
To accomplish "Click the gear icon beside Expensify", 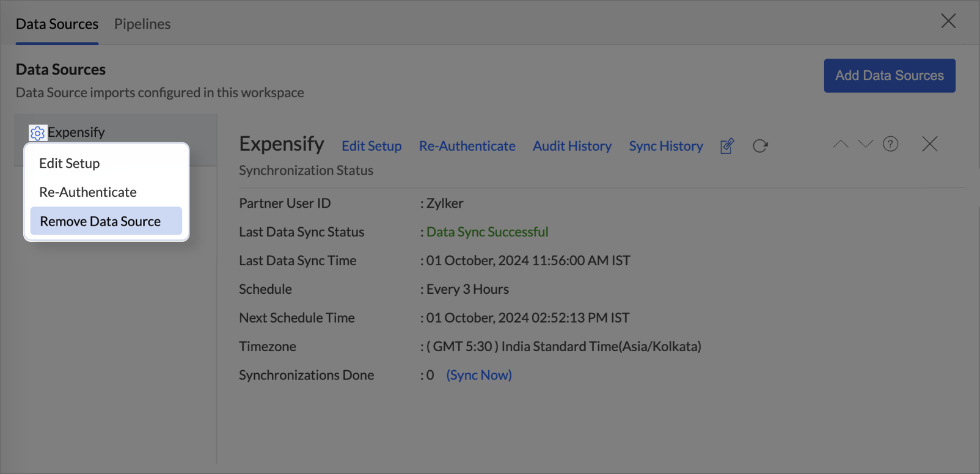I will (x=37, y=133).
